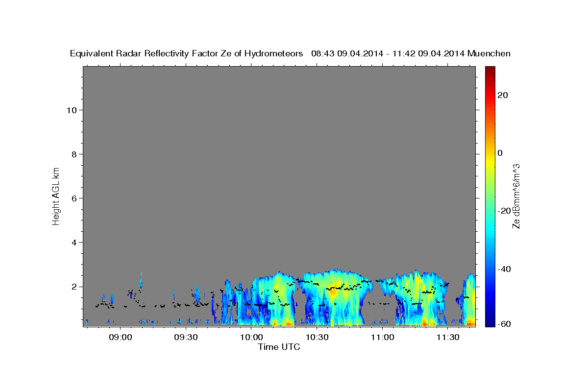
Task: Click the height tick label '10'
Action: click(72, 110)
